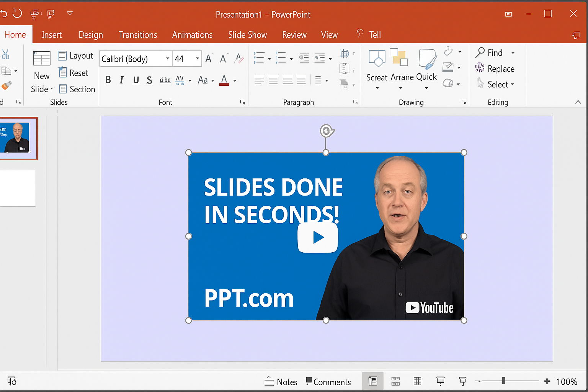Open the Review tab
Viewport: 588px width, 392px height.
click(x=294, y=35)
